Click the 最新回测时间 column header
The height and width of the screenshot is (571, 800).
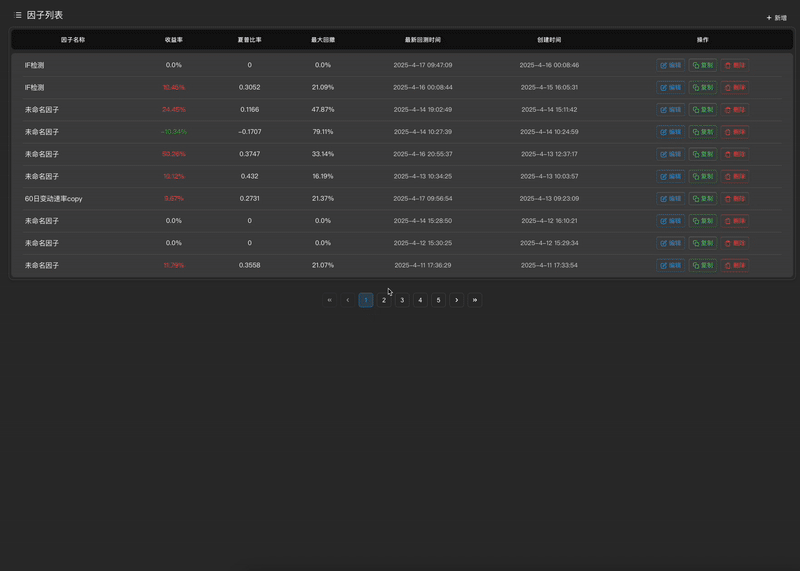coord(422,40)
